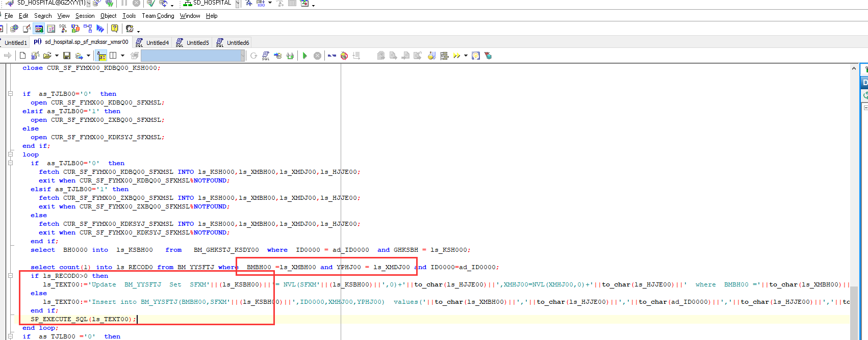This screenshot has width=868, height=340.
Task: Click the editor scrollbar up arrow
Action: (854, 68)
